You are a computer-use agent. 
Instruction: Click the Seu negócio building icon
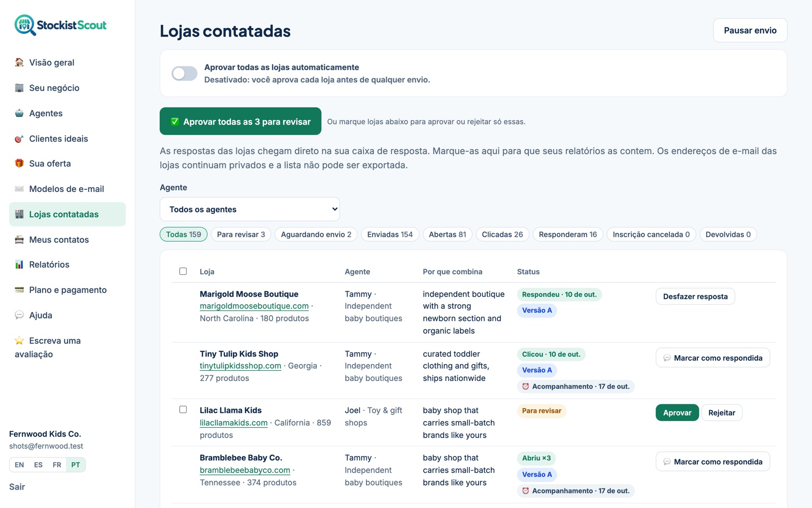(x=19, y=88)
